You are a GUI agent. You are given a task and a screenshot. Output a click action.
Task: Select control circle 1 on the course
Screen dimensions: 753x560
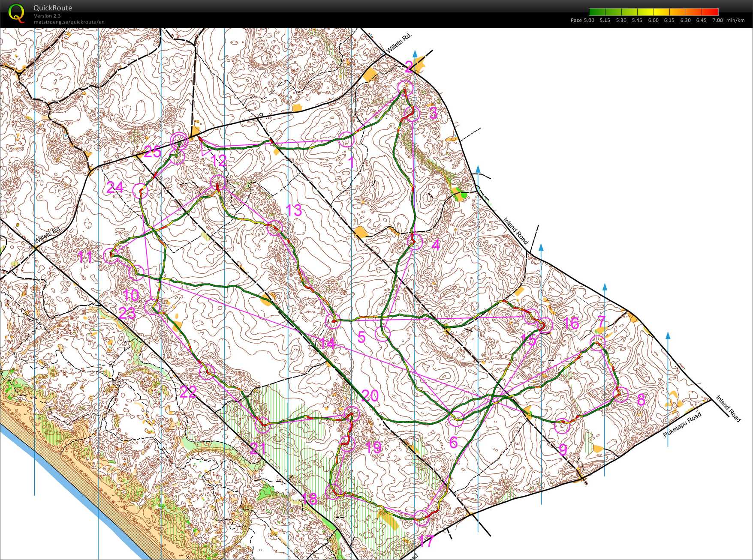pos(346,139)
